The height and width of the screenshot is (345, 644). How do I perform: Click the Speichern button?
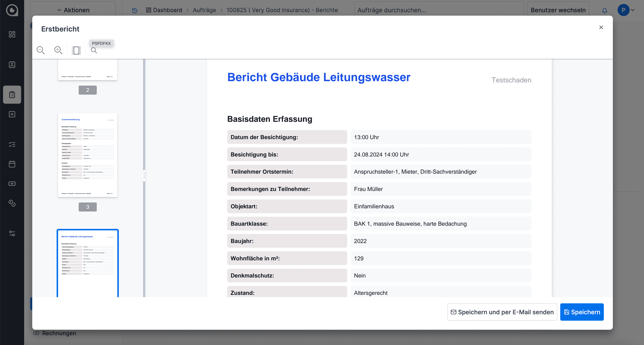(x=582, y=312)
